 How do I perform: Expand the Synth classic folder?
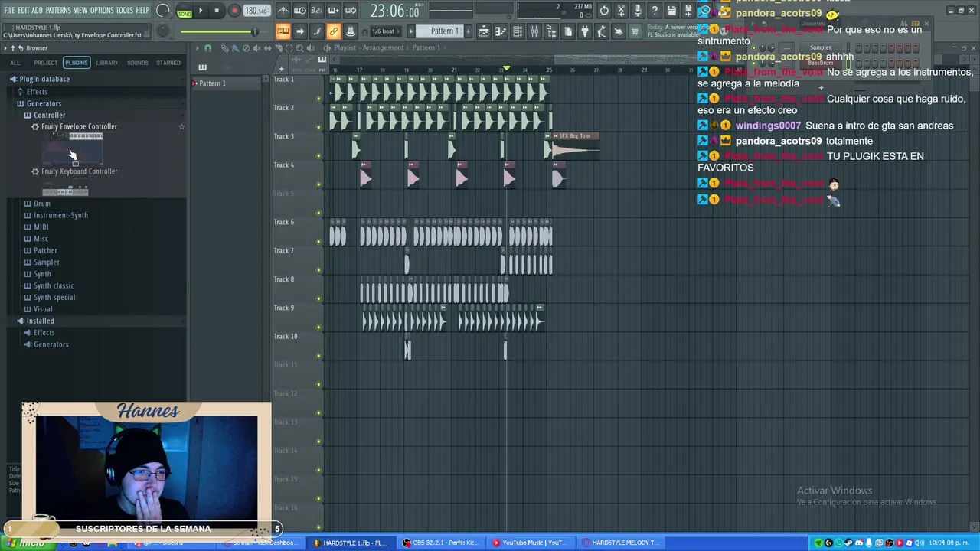click(x=54, y=285)
